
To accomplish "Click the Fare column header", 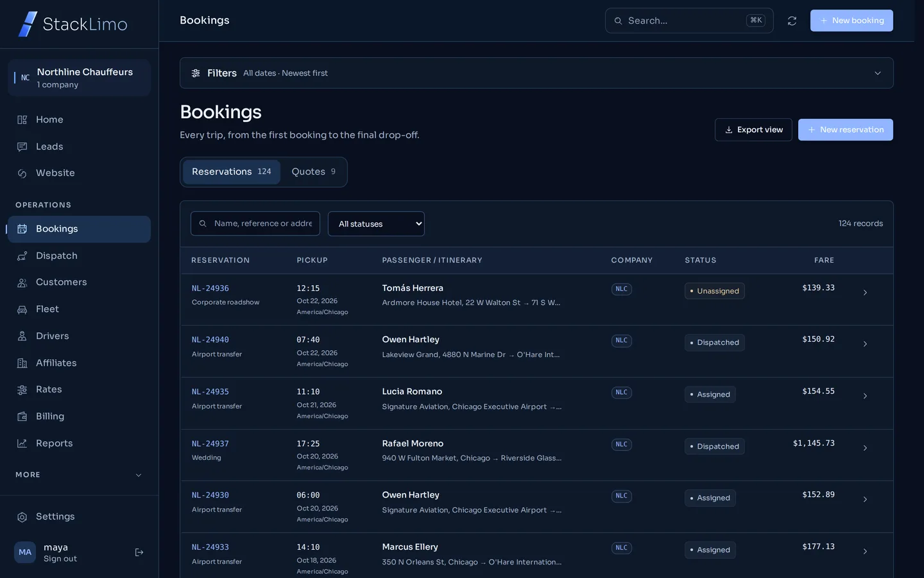I will (x=824, y=260).
